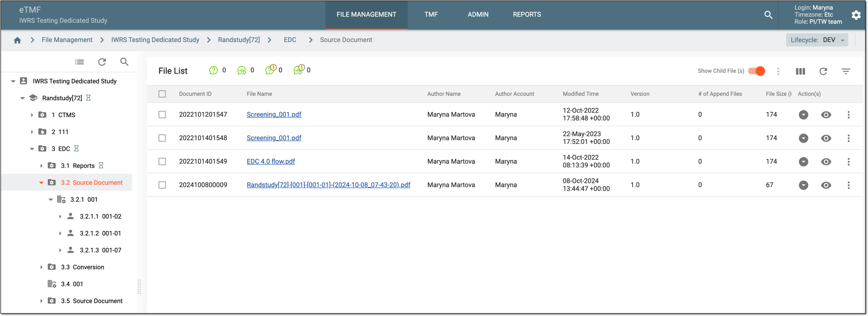This screenshot has height=316, width=868.
Task: Expand the 3.1 Reports folder
Action: coord(41,166)
